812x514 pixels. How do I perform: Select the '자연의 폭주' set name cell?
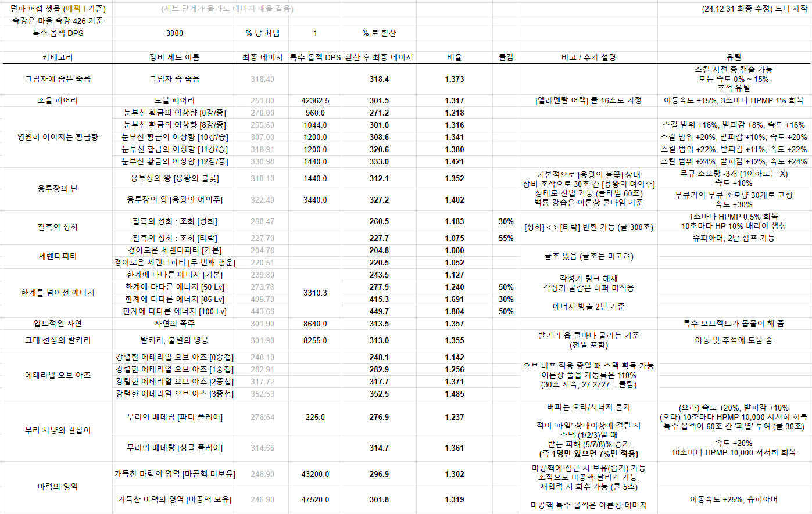click(x=174, y=324)
